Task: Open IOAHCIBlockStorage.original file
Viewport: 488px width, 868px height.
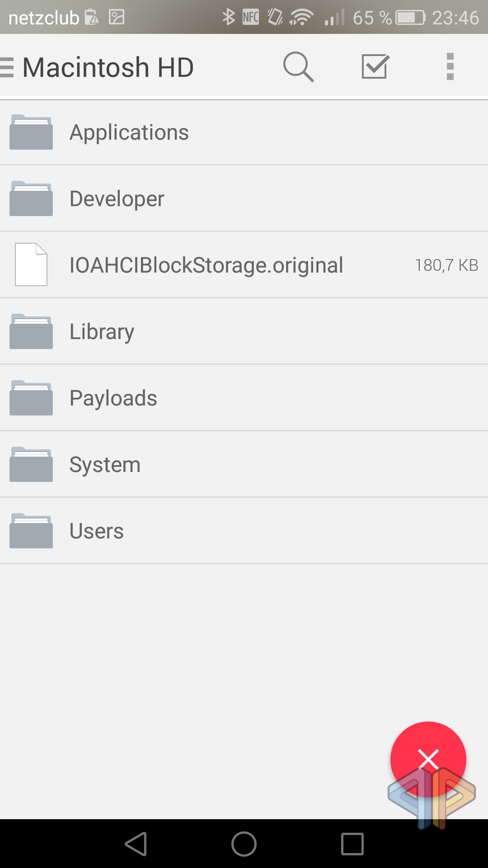Action: (206, 265)
